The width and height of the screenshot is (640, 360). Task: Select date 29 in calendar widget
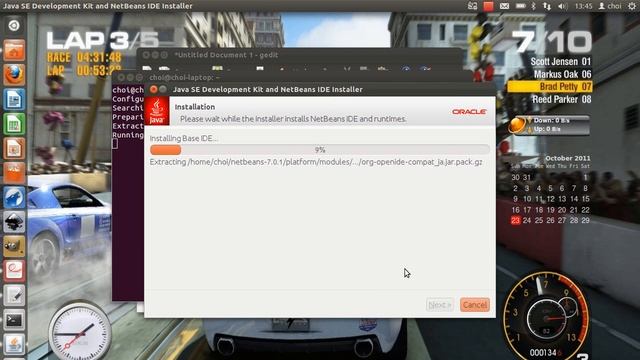pos(585,220)
